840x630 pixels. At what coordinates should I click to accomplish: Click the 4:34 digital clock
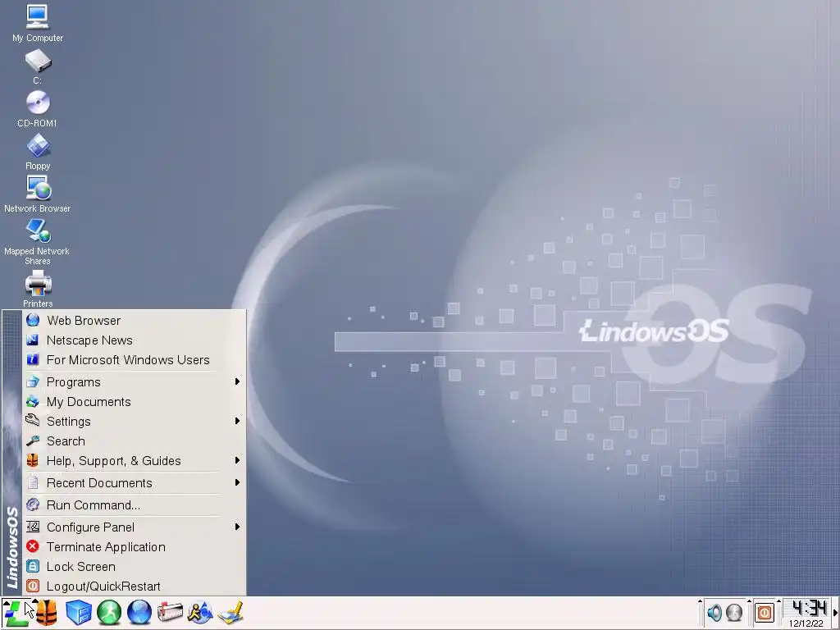coord(808,608)
